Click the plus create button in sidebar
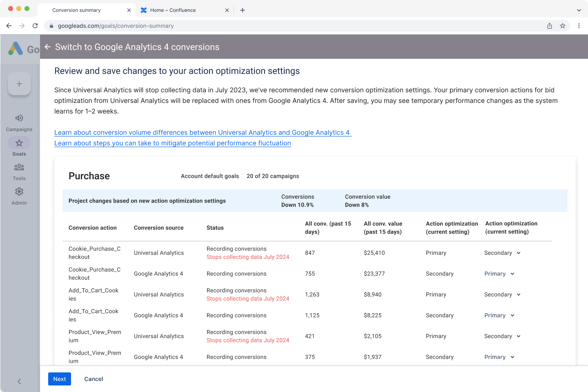 coord(19,84)
